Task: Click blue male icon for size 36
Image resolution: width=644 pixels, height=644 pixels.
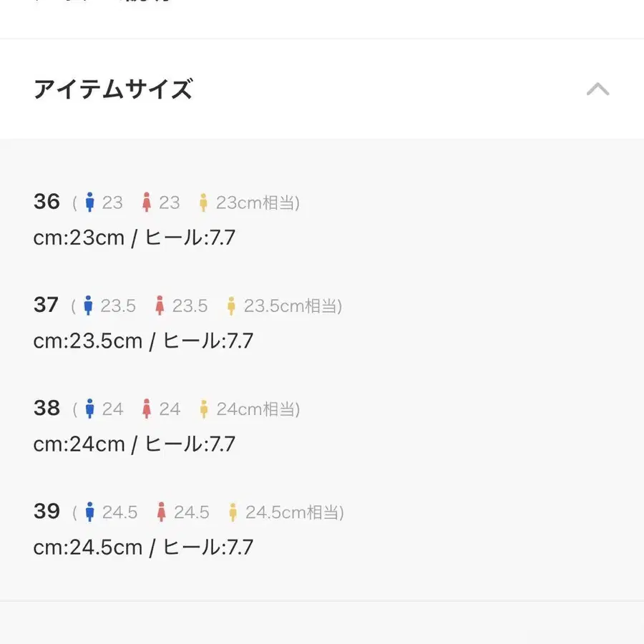Action: click(89, 203)
